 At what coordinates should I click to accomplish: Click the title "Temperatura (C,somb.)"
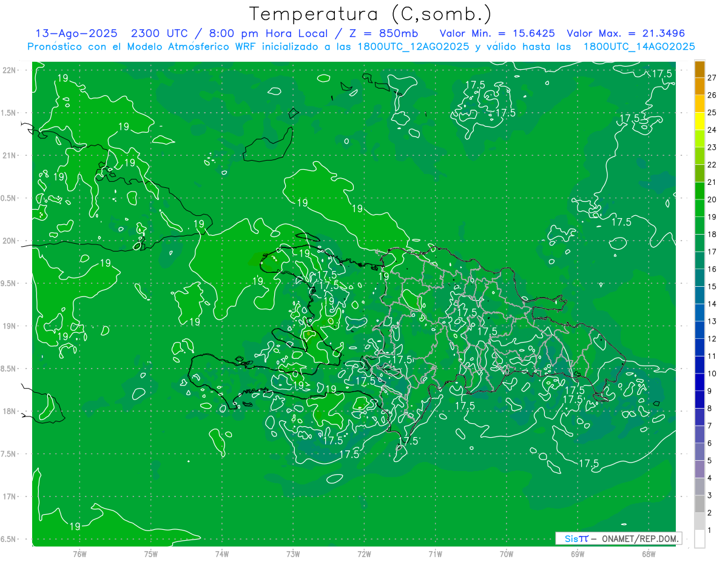(x=370, y=14)
